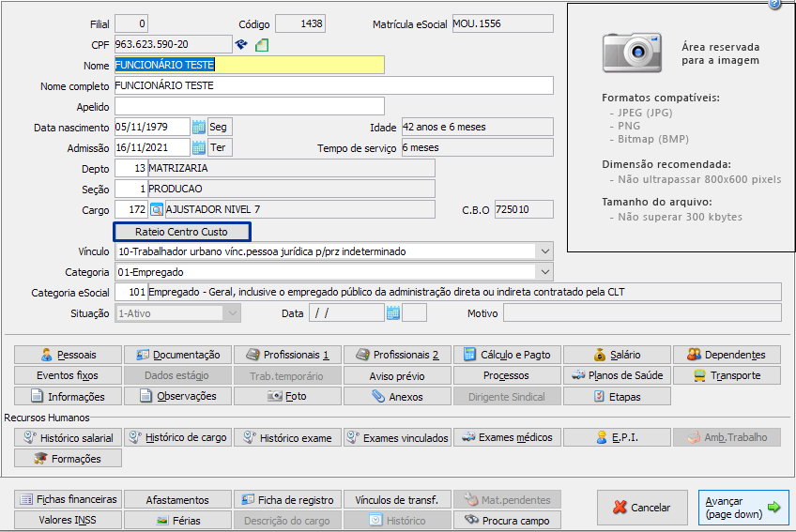Open Histórico de cargo

[x=177, y=437]
